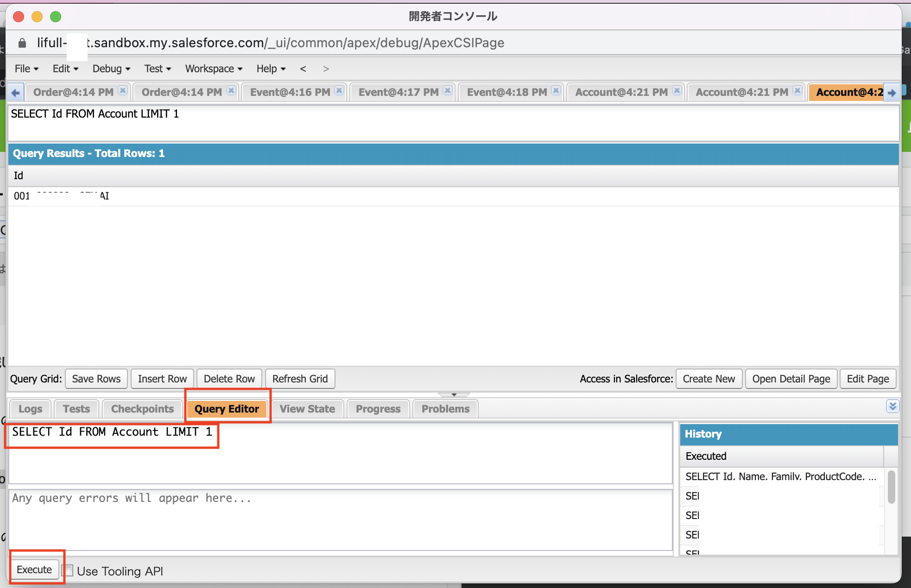Open the File menu
The width and height of the screenshot is (911, 588).
point(26,69)
